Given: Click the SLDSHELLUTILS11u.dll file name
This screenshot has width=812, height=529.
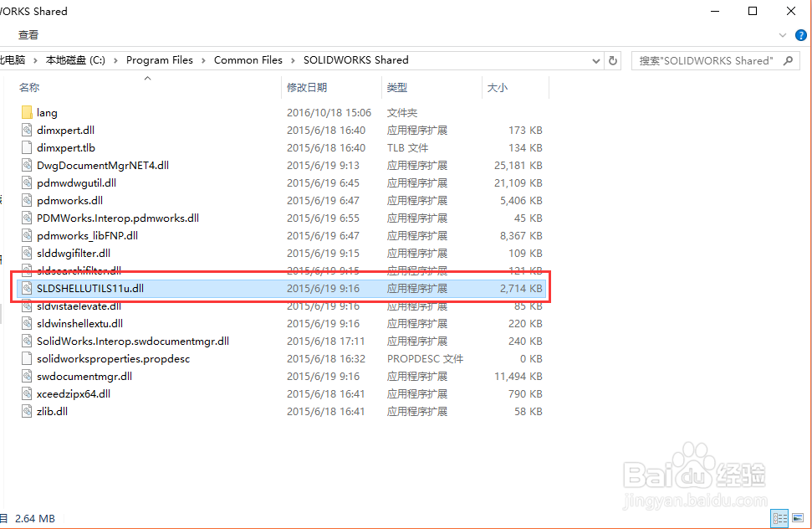Looking at the screenshot, I should coord(90,288).
